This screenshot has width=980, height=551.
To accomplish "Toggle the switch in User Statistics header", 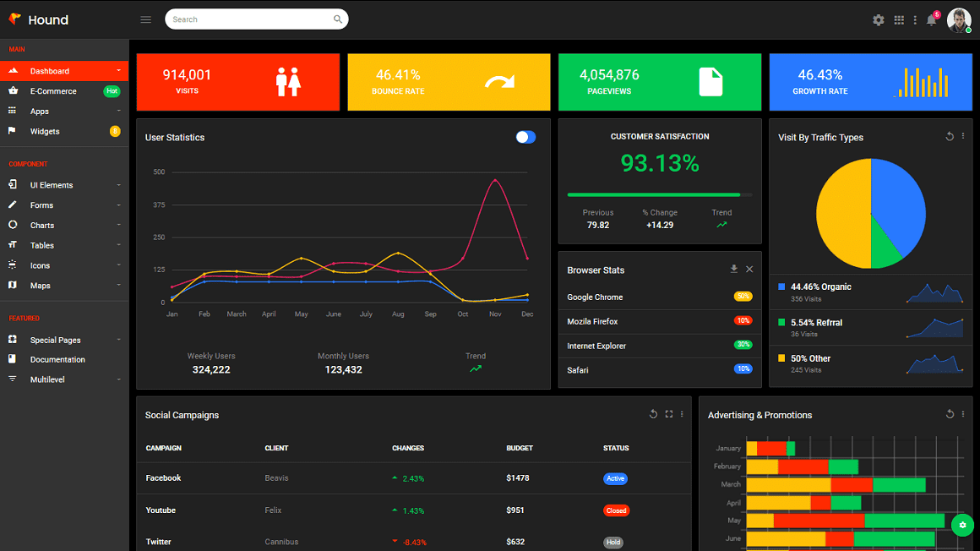I will click(525, 136).
